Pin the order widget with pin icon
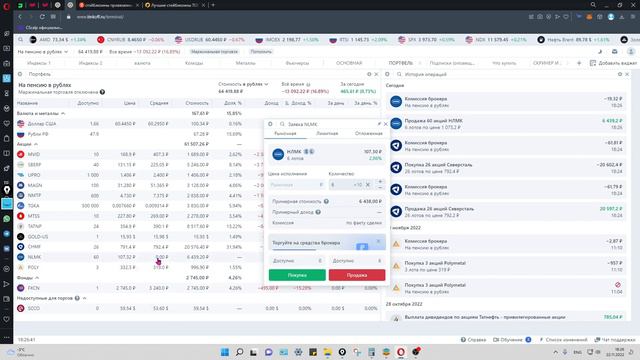640x360 pixels. coord(379,124)
